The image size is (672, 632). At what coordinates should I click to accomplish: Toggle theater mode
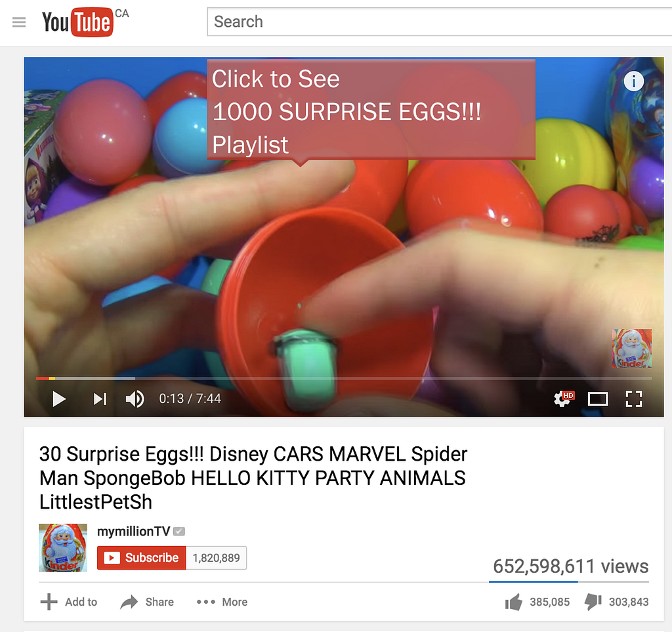coord(598,399)
